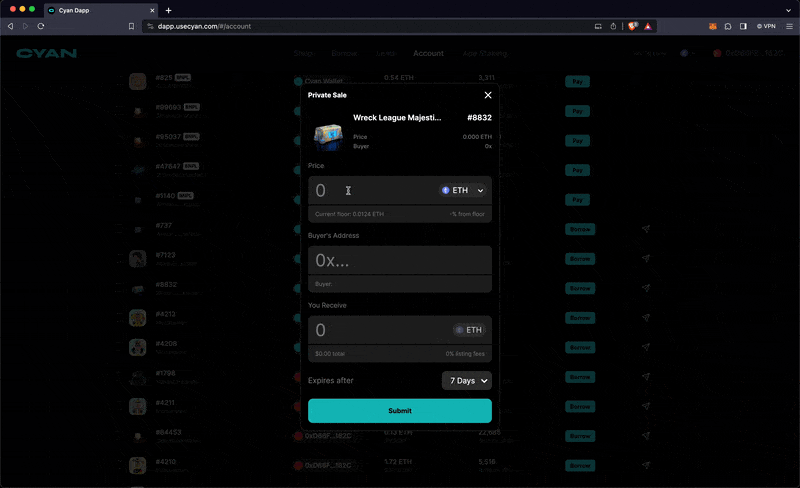This screenshot has height=488, width=800.
Task: Click the address bar URL
Action: pos(204,26)
